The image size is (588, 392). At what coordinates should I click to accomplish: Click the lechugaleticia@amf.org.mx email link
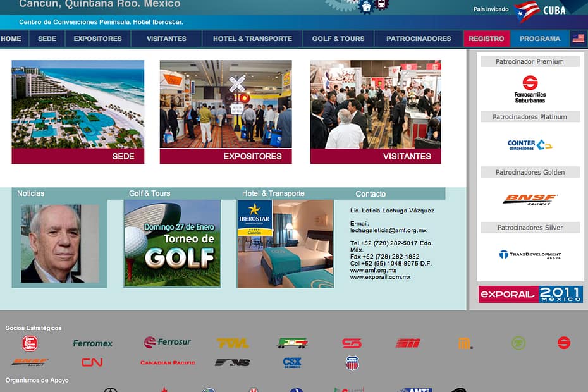388,230
